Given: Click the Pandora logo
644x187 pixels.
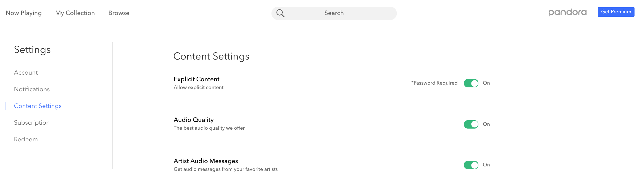Looking at the screenshot, I should tap(567, 12).
